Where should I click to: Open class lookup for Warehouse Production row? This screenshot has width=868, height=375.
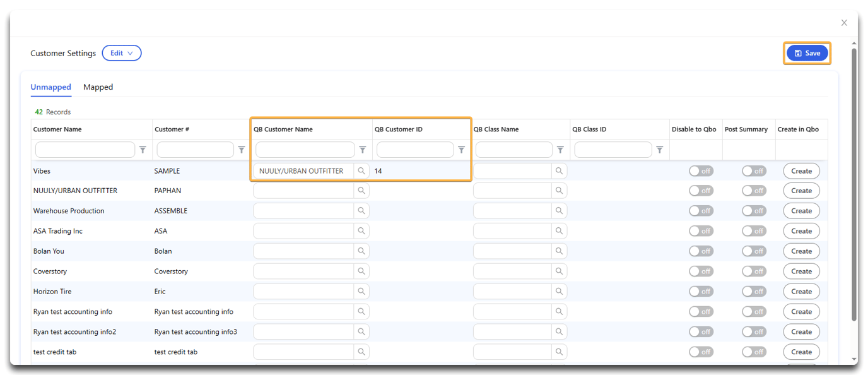[x=559, y=210]
